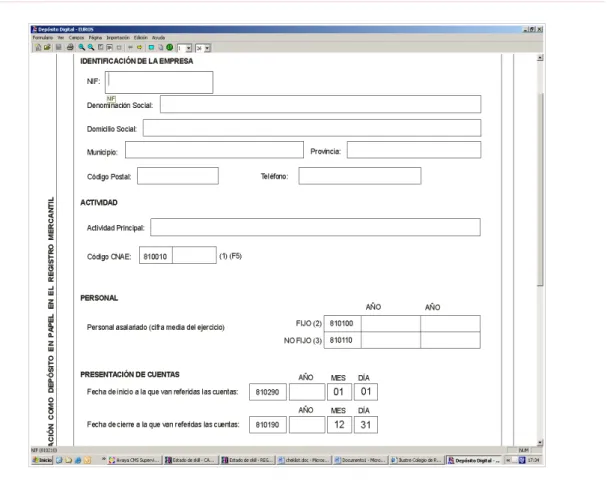Go to previous page with left arrow icon
The height and width of the screenshot is (483, 607).
pyautogui.click(x=130, y=48)
